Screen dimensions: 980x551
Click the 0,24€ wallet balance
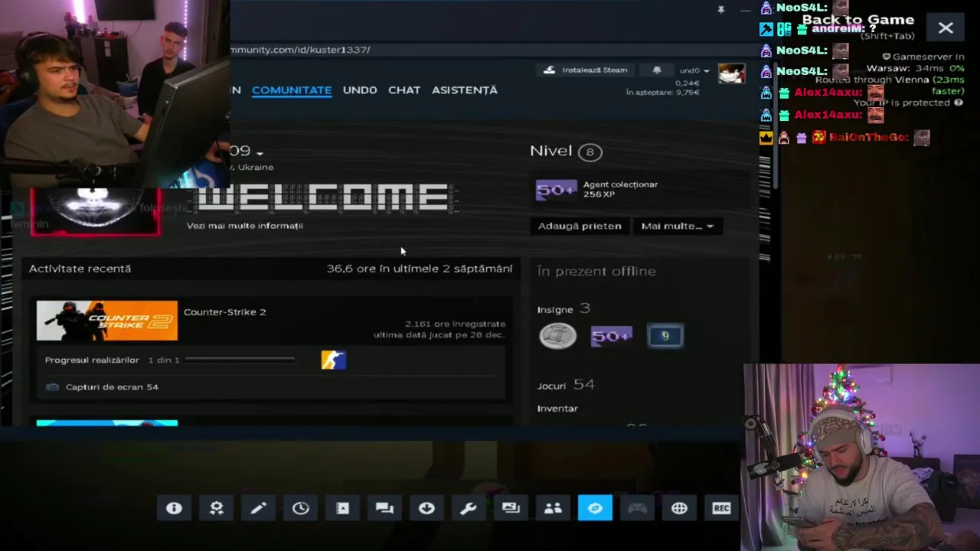click(687, 83)
